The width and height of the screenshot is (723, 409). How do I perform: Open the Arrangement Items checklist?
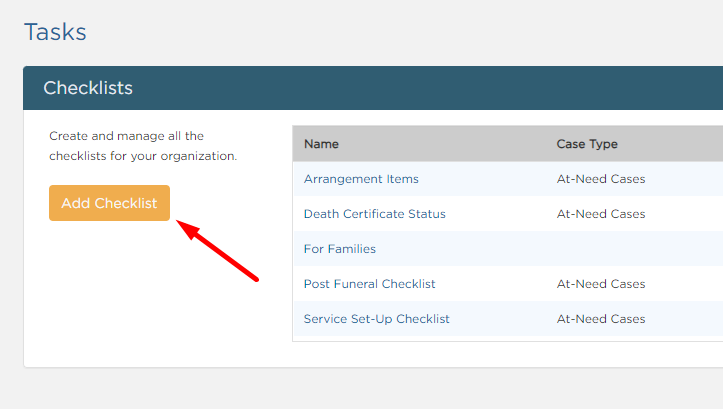click(x=361, y=179)
